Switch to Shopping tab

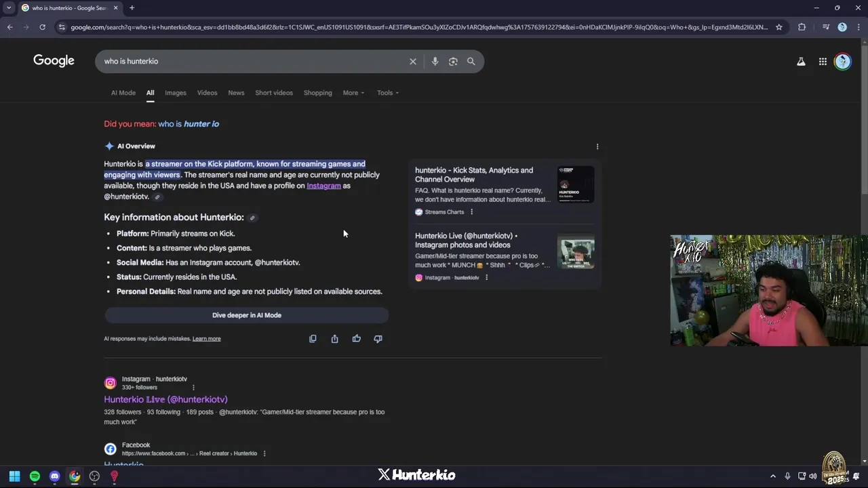tap(317, 93)
